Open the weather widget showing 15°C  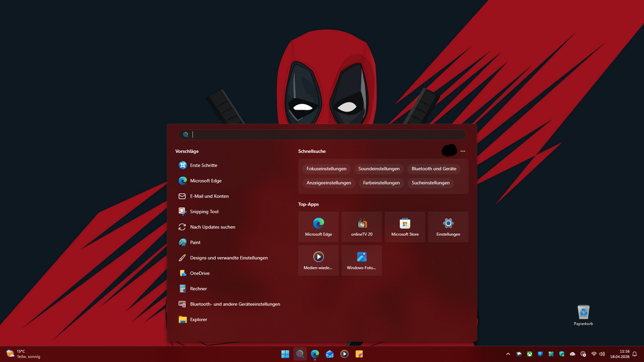[23, 354]
